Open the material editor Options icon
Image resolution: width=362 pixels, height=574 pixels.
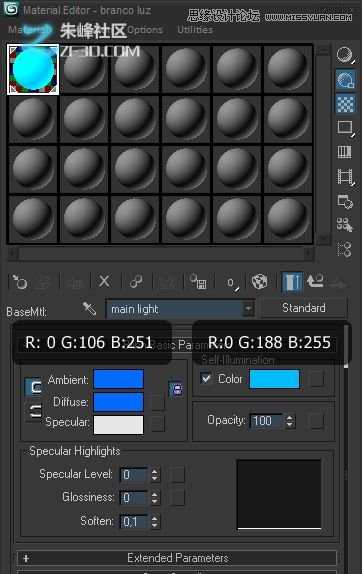(345, 201)
